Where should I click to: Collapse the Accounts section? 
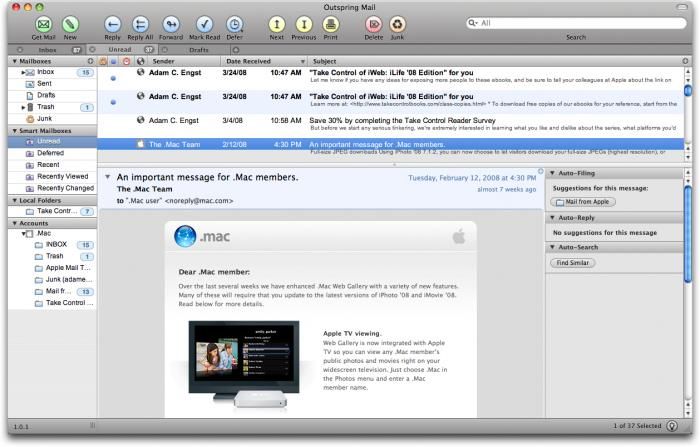(15, 223)
